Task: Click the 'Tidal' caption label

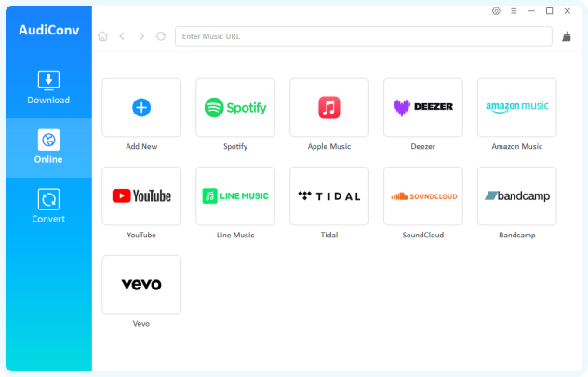Action: click(329, 236)
